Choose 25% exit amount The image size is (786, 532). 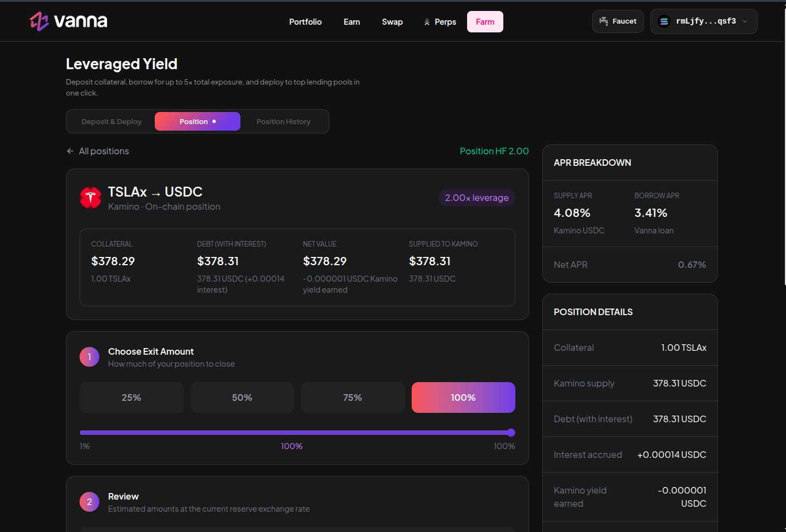[x=132, y=397]
